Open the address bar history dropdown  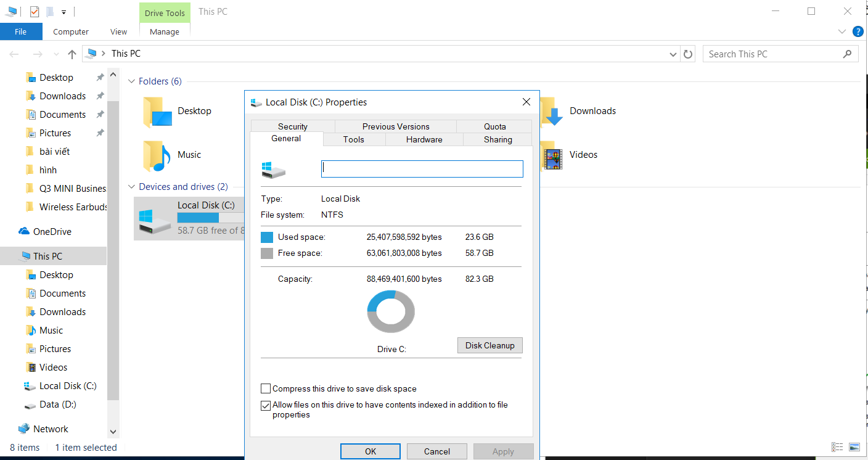click(x=673, y=54)
